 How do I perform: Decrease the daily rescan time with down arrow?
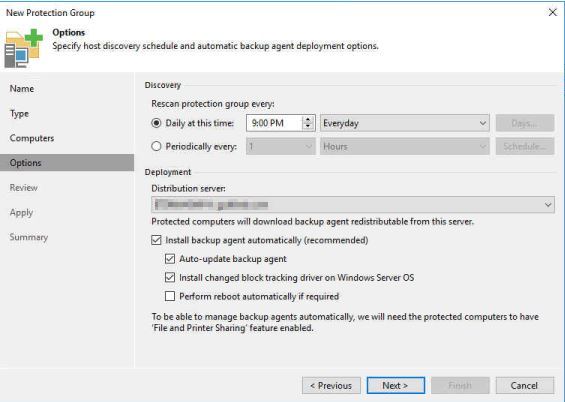click(x=308, y=126)
